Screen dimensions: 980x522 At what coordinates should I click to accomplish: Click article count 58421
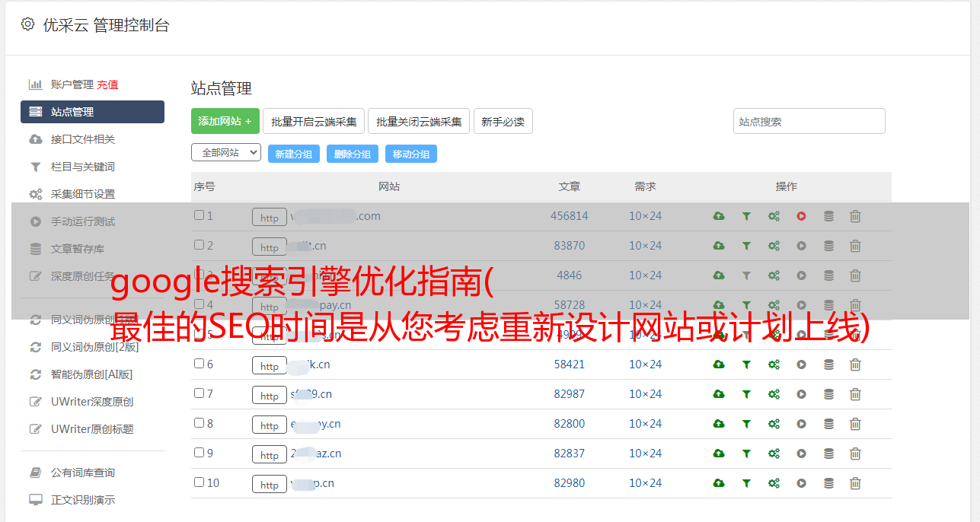[x=570, y=364]
